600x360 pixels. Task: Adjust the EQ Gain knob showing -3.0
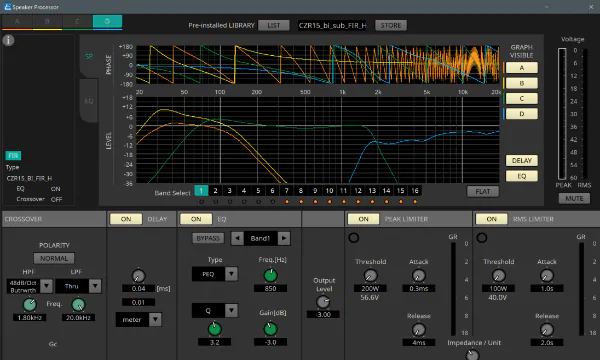(271, 329)
